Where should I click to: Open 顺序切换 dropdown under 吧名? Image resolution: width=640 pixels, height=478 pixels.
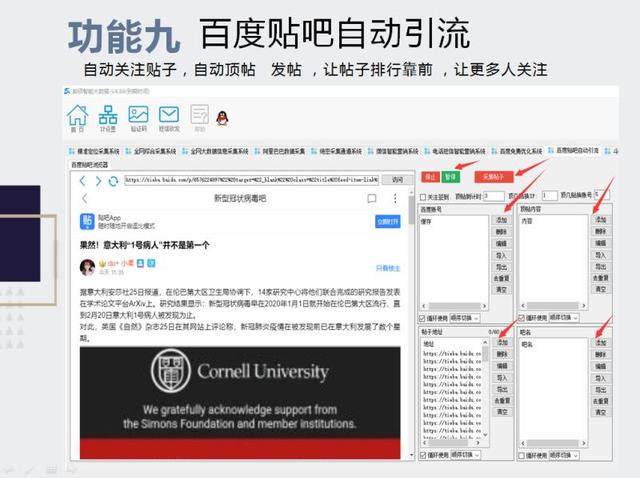coord(564,455)
